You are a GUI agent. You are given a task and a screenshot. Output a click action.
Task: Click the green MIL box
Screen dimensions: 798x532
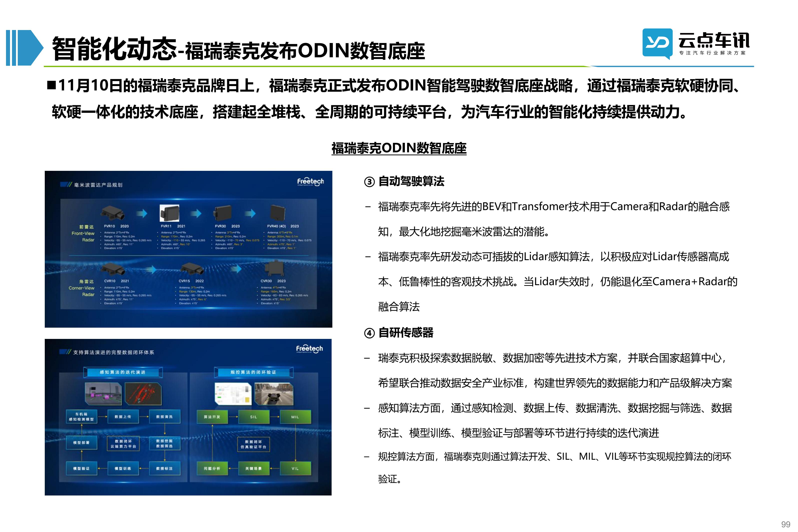(295, 417)
